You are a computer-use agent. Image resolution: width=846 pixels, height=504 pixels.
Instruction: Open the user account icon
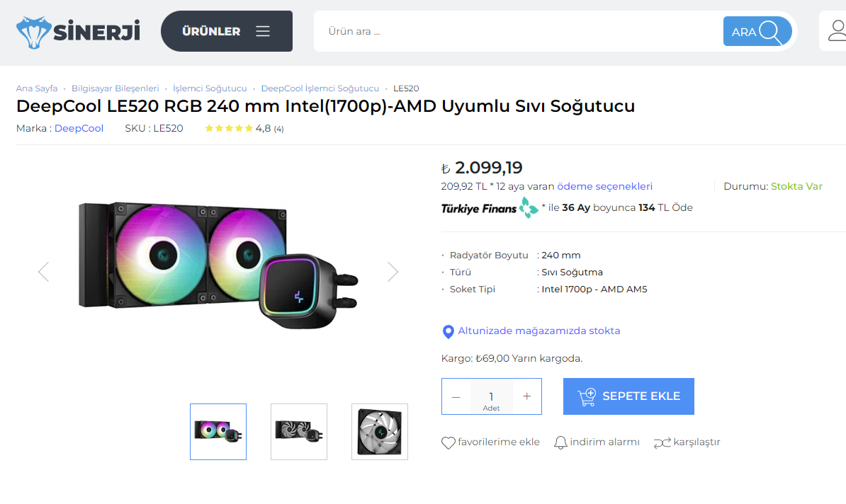pyautogui.click(x=836, y=31)
